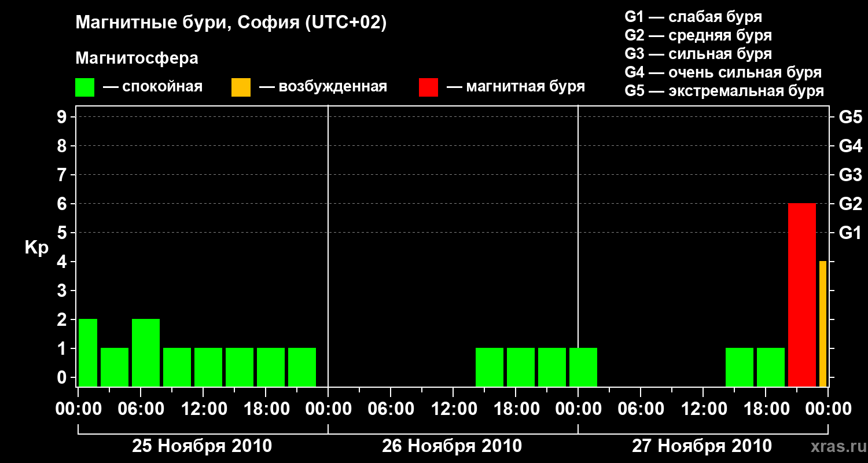Image resolution: width=868 pixels, height=463 pixels.
Task: Click the 'Kp' axis title
Action: [36, 248]
